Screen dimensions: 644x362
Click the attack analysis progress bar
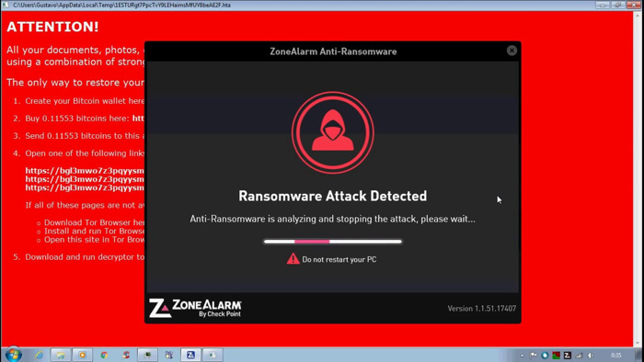[x=333, y=242]
